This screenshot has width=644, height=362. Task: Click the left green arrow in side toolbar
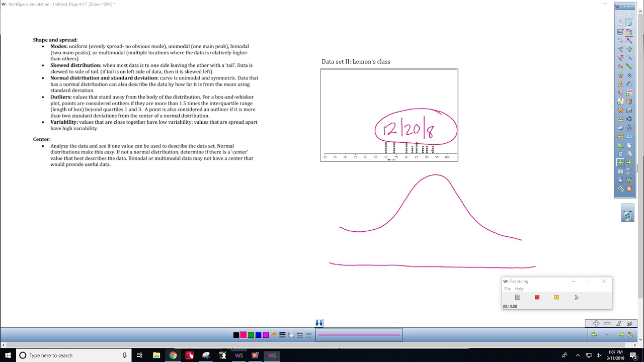pos(620,162)
